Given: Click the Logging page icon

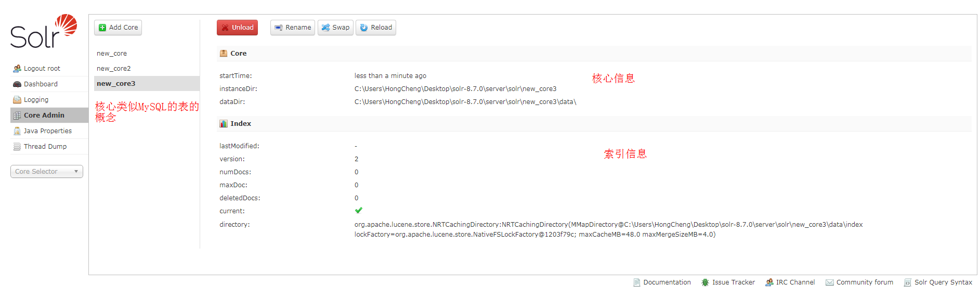Looking at the screenshot, I should 17,100.
